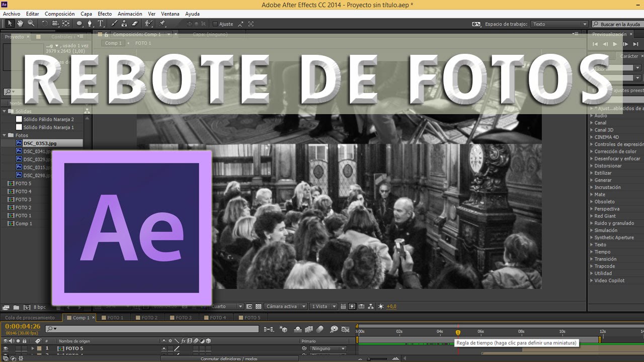The height and width of the screenshot is (362, 644).
Task: Open the Ninguno parent dropdown for FOTO 5
Action: 328,348
